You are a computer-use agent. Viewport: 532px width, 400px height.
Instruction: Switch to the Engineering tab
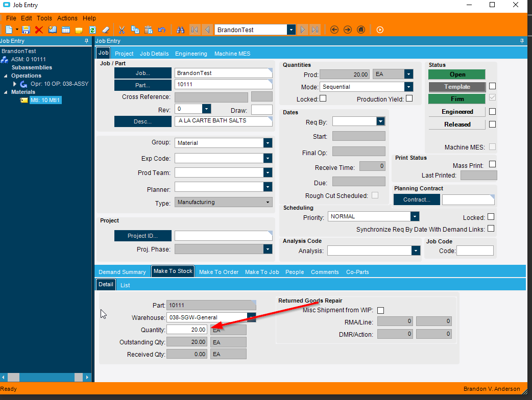click(x=191, y=54)
